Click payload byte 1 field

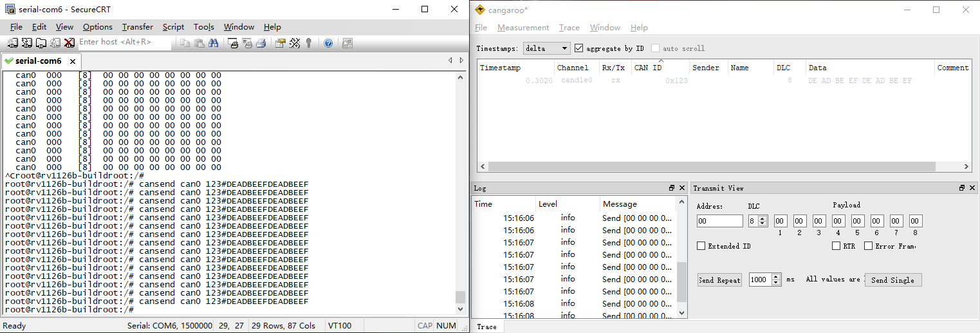pyautogui.click(x=781, y=221)
